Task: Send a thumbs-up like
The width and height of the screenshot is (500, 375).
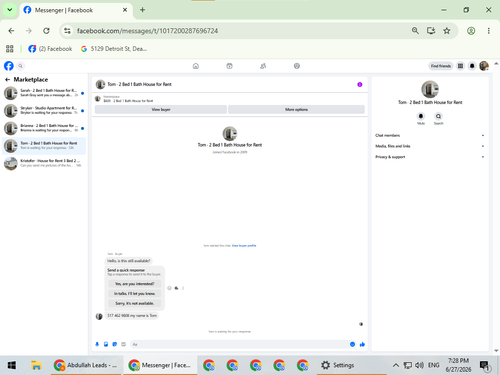Action: tap(362, 344)
